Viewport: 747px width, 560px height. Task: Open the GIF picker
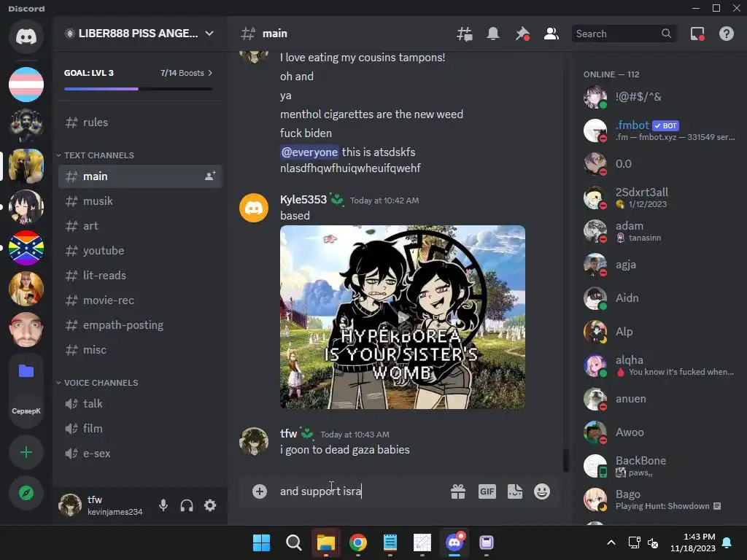pos(487,491)
